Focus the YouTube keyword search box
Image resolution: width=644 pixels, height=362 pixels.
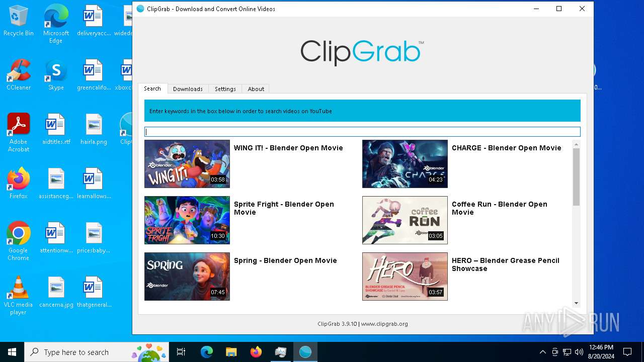pyautogui.click(x=362, y=132)
